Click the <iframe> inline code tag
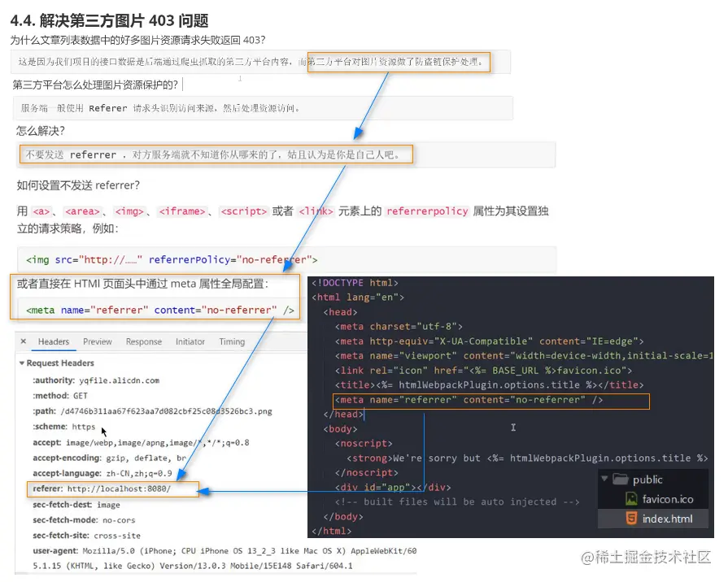The width and height of the screenshot is (728, 582). (182, 211)
